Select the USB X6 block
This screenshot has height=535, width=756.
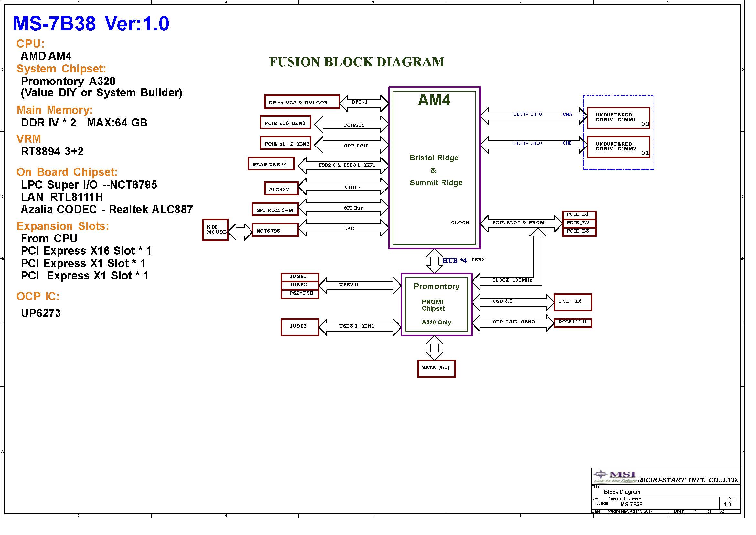click(x=573, y=302)
